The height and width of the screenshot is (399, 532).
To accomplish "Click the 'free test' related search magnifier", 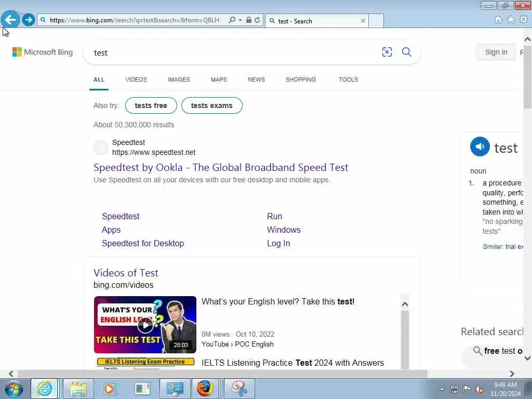I will (x=477, y=351).
